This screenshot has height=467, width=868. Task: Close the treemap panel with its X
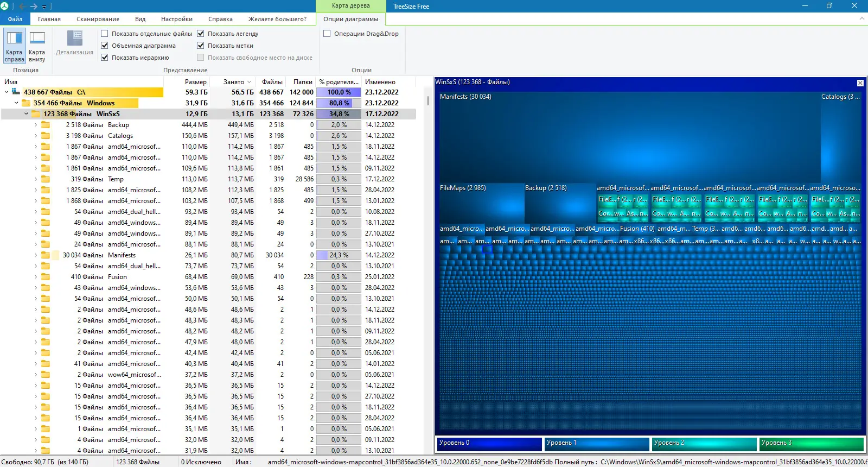coord(860,83)
